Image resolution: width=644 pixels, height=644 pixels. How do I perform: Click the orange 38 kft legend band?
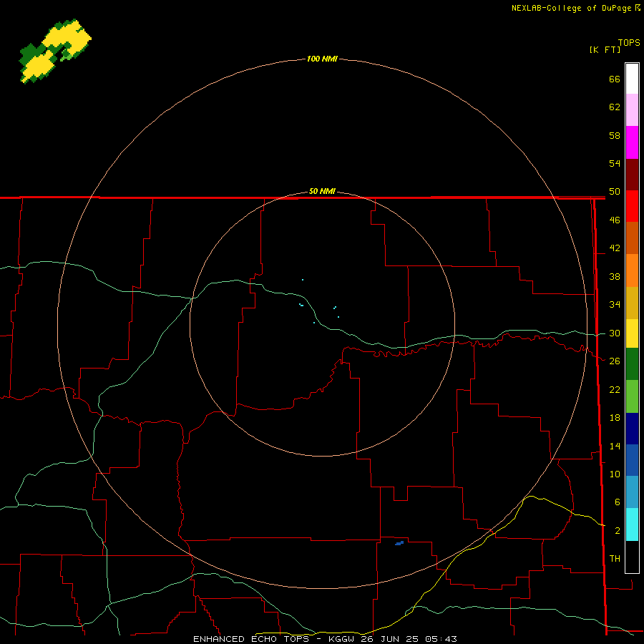tap(632, 270)
